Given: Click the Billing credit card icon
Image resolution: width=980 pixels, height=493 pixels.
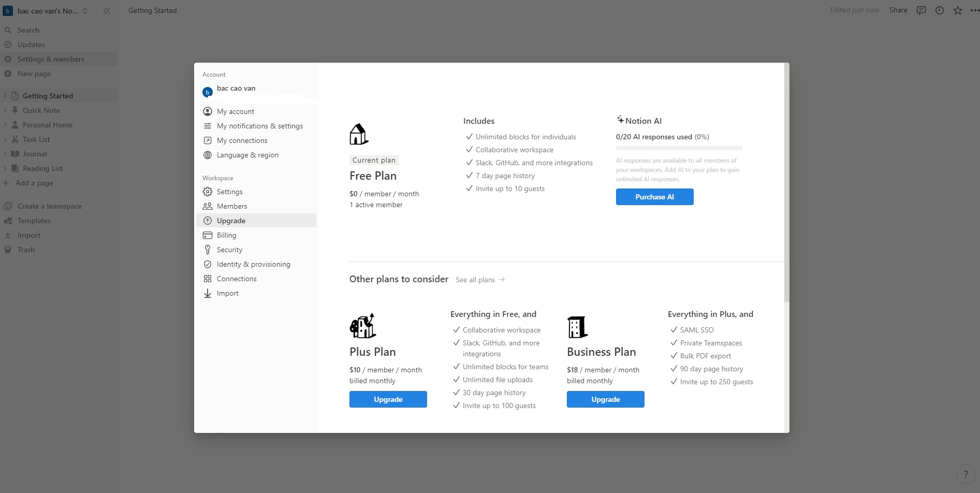Looking at the screenshot, I should (x=208, y=235).
